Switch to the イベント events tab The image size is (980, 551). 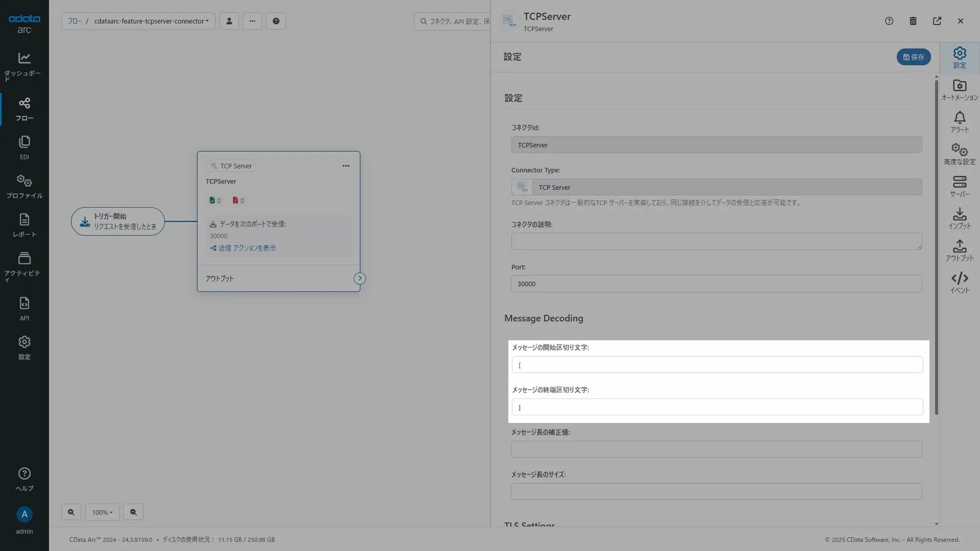[x=960, y=283]
